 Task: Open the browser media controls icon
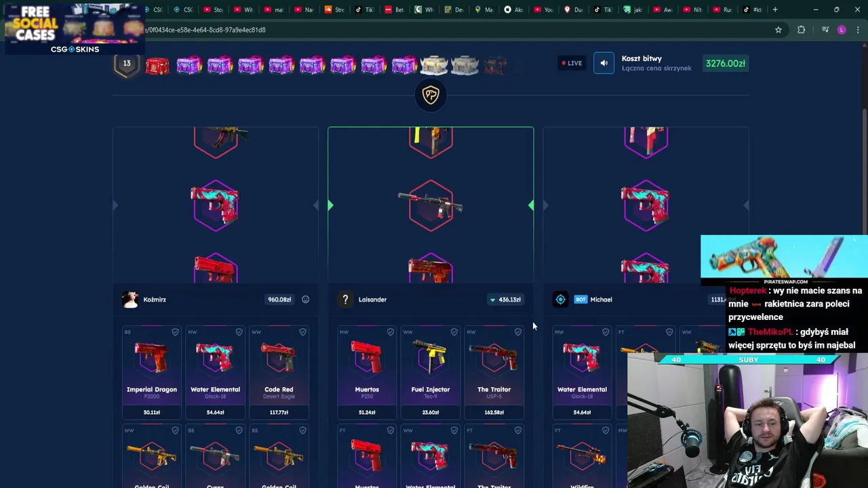825,30
